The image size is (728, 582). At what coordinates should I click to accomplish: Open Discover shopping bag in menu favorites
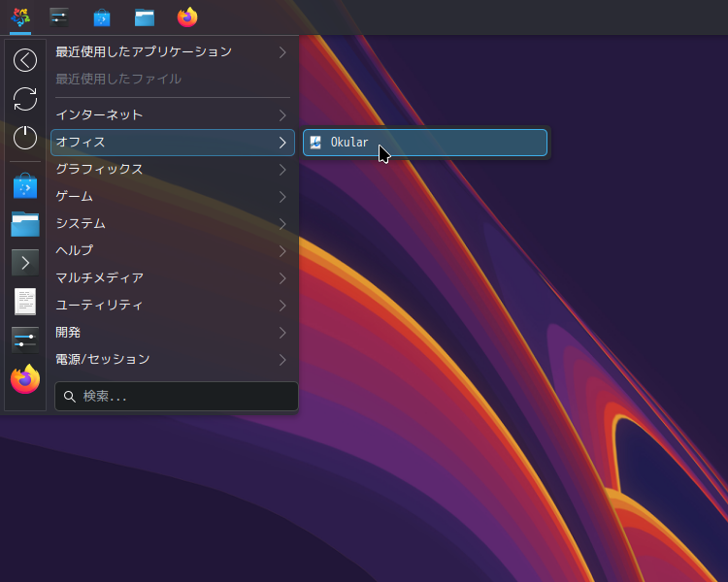point(25,186)
